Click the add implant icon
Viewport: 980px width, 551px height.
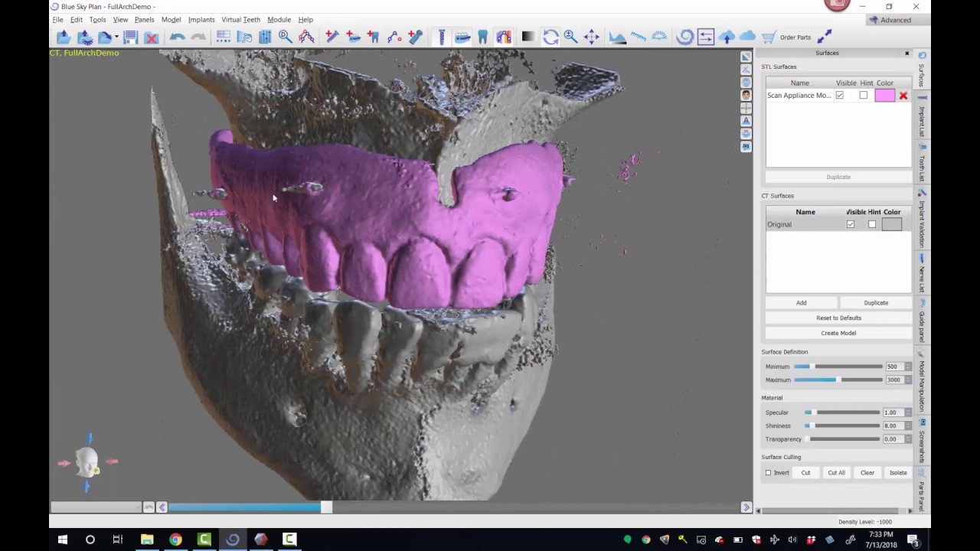click(x=332, y=37)
